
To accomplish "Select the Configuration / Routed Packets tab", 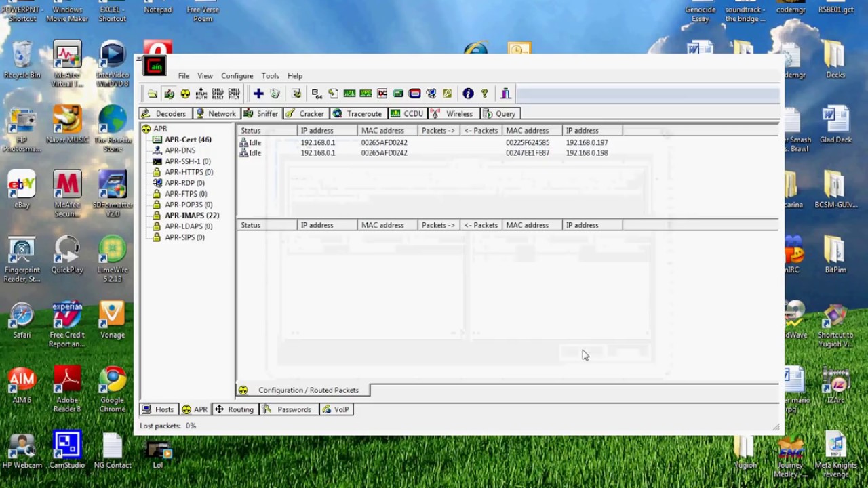I will (x=302, y=390).
